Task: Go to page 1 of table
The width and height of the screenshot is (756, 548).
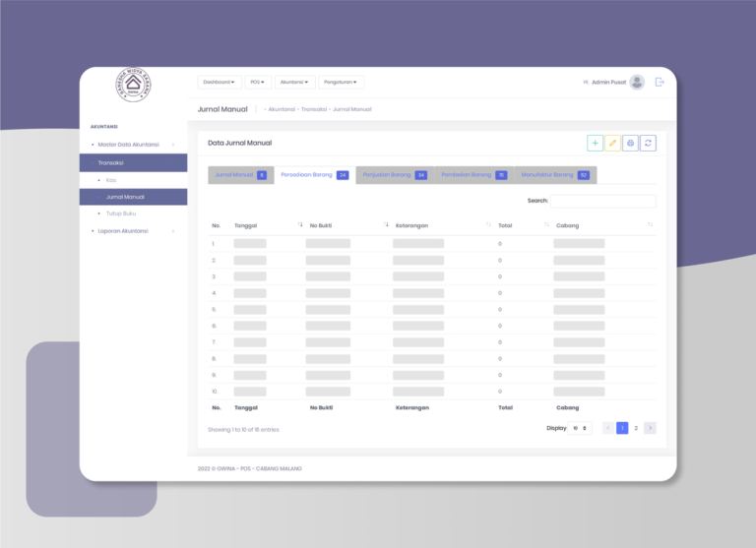Action: (622, 428)
